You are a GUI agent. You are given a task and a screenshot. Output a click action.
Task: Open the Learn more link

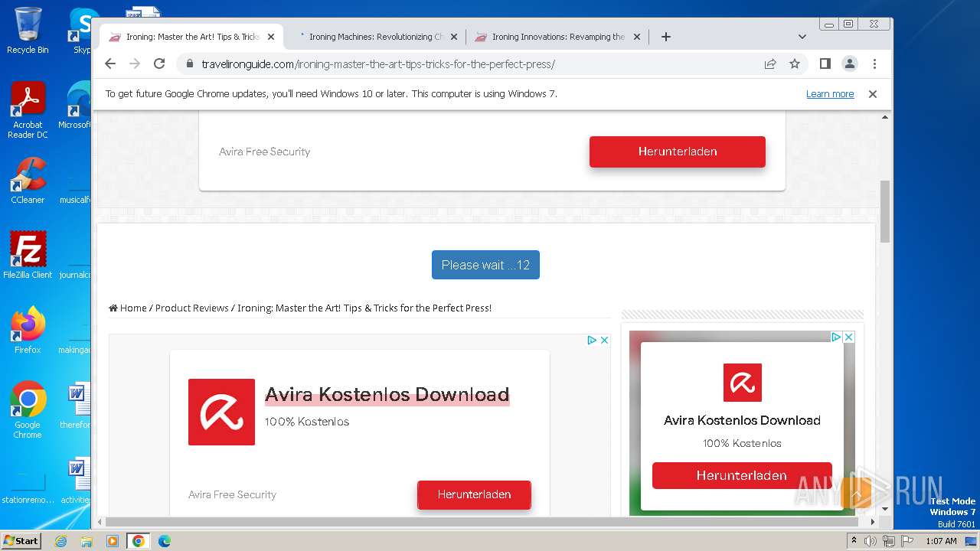[x=830, y=94]
